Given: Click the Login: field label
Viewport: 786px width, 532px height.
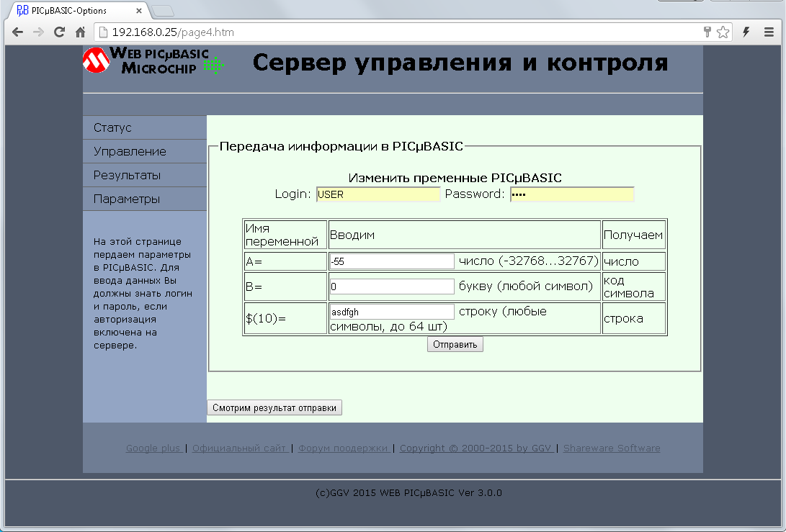Looking at the screenshot, I should 292,194.
